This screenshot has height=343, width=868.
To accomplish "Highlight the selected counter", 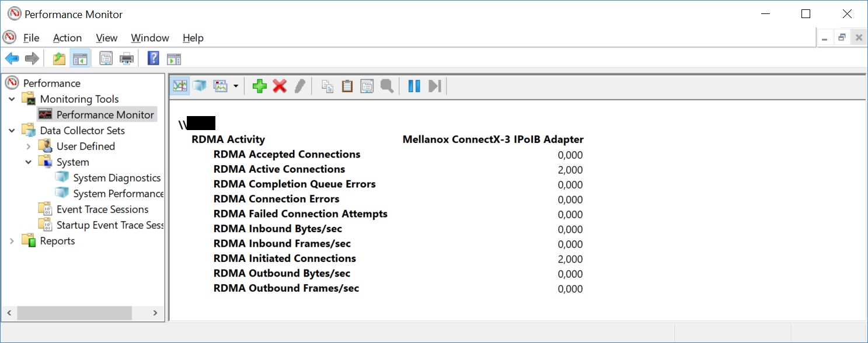I will coord(299,85).
